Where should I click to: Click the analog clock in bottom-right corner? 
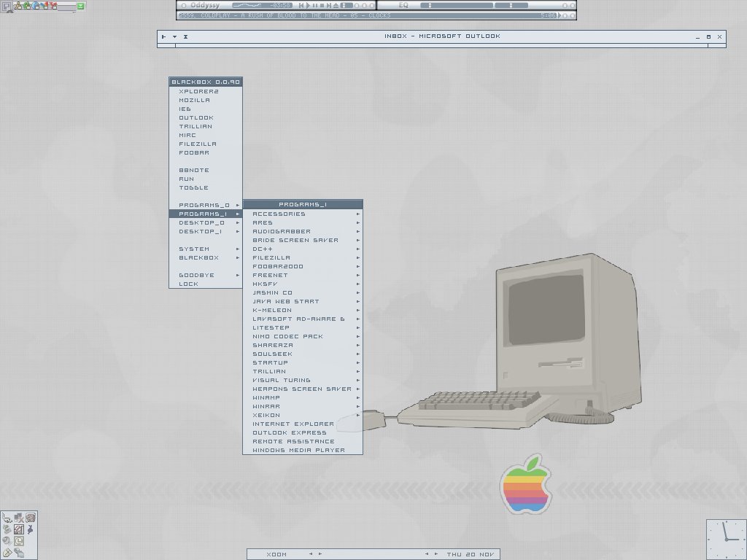(x=726, y=539)
